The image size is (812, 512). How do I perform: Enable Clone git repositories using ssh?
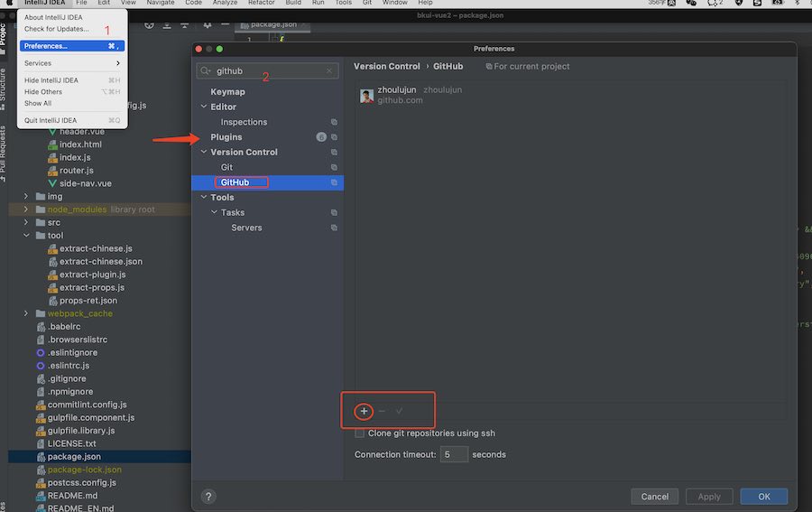(359, 433)
